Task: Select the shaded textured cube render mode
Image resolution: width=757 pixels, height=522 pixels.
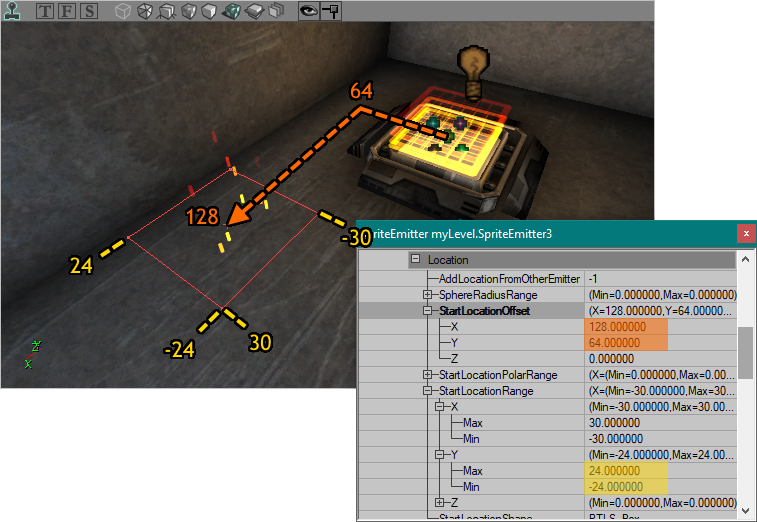Action: pyautogui.click(x=189, y=11)
